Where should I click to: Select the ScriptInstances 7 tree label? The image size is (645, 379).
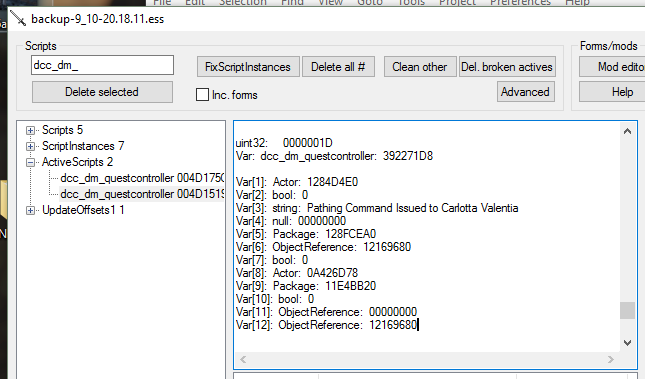(83, 146)
